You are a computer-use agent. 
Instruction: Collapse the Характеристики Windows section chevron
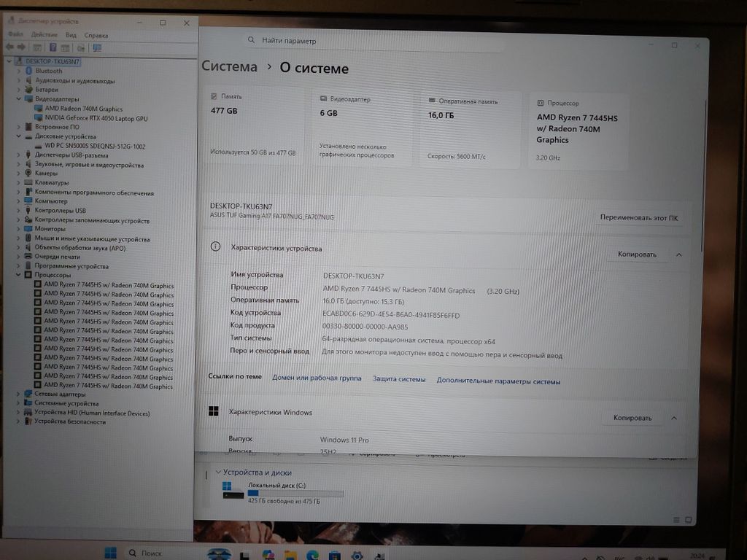(x=674, y=418)
